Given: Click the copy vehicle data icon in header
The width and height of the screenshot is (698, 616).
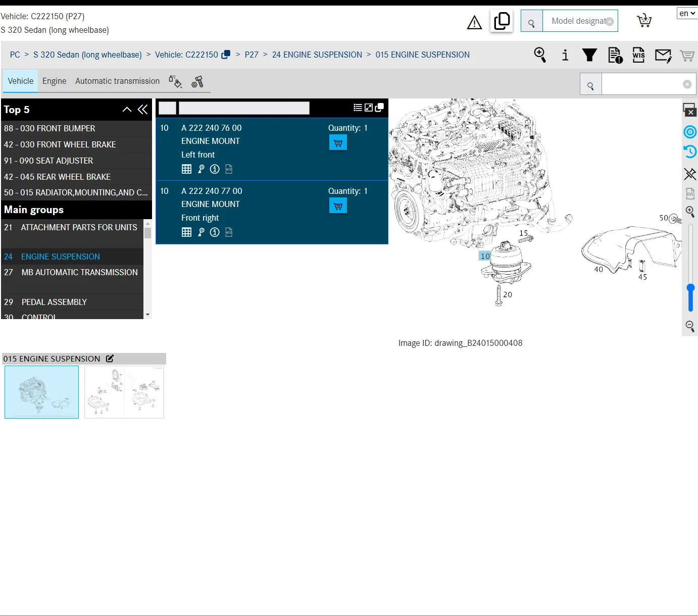Looking at the screenshot, I should pyautogui.click(x=502, y=21).
